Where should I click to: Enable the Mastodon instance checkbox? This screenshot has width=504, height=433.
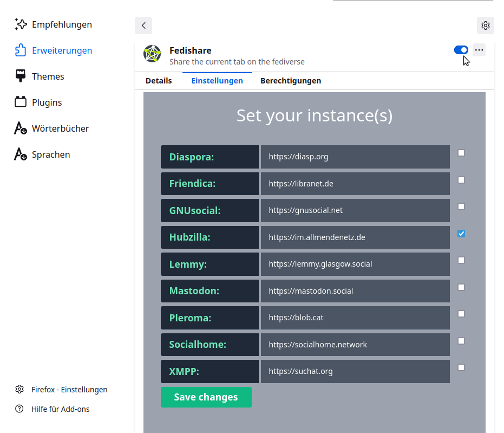pyautogui.click(x=461, y=287)
